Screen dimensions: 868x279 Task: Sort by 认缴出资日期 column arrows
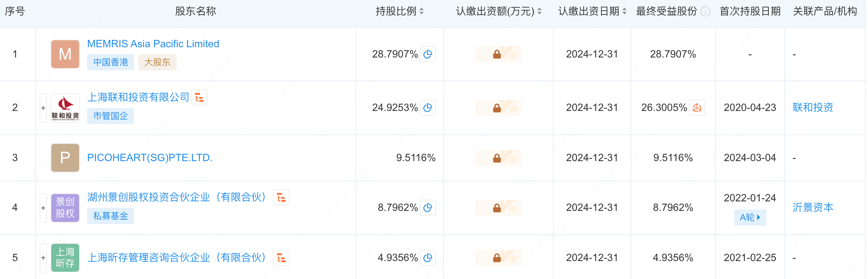click(x=624, y=11)
